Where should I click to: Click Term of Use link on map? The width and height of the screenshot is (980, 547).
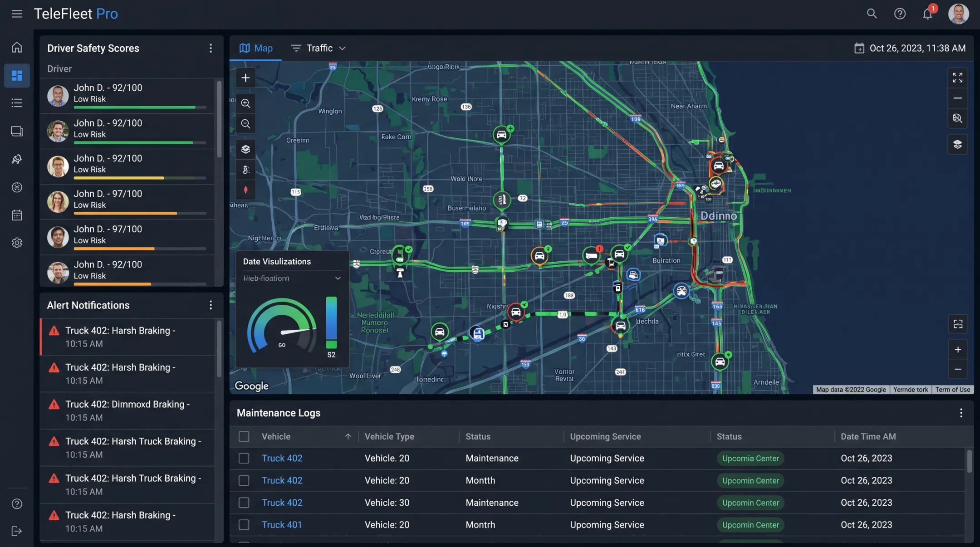click(952, 390)
